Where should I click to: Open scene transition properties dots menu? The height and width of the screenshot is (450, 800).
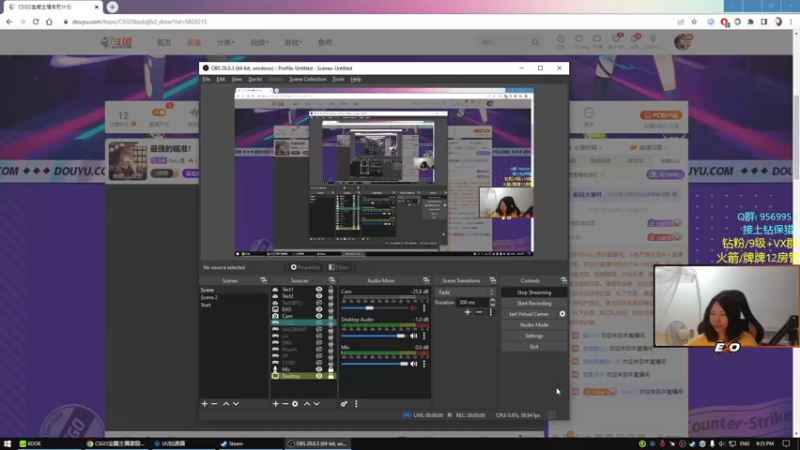click(x=491, y=312)
